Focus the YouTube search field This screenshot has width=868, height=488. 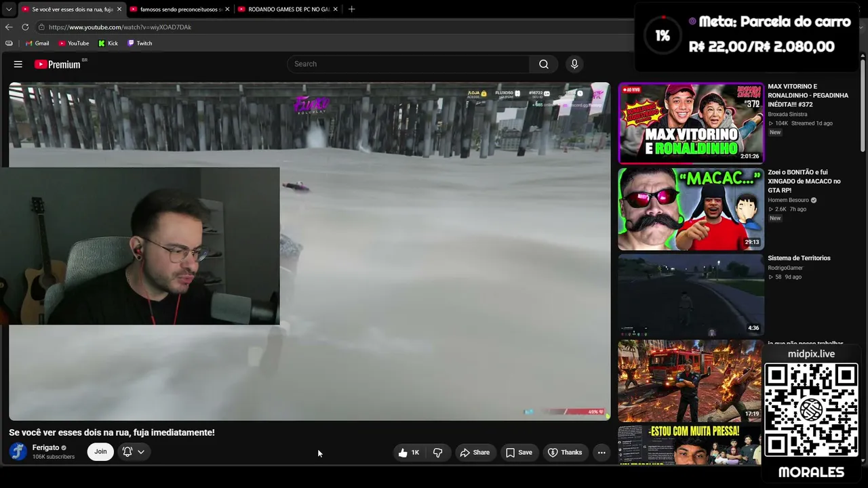(408, 64)
